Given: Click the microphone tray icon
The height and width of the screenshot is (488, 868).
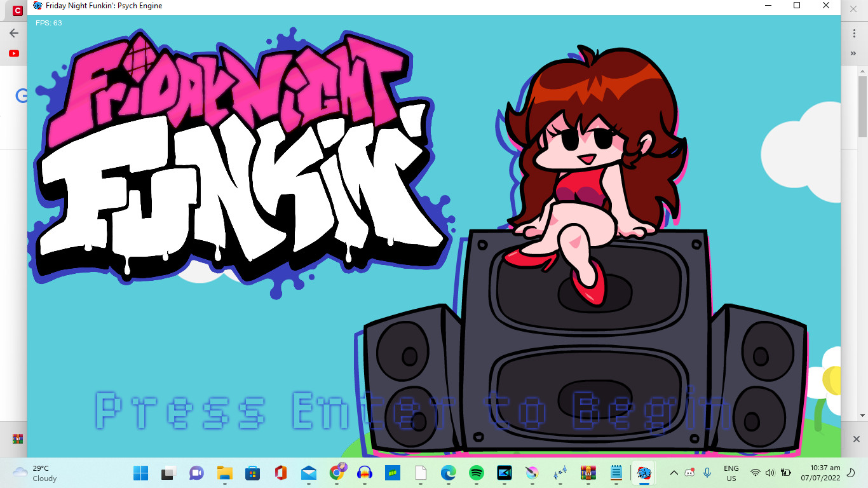Looking at the screenshot, I should 707,473.
